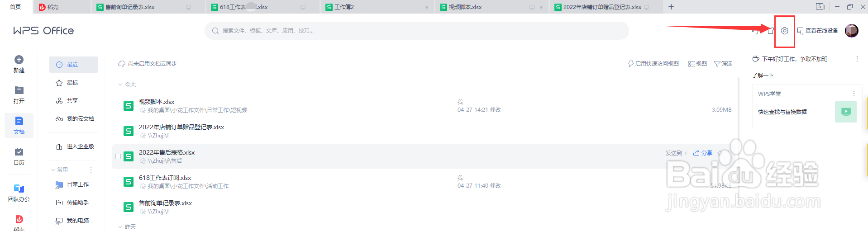Screen dimensions: 868x231
Task: Open 团队办公 team icon
Action: [19, 189]
